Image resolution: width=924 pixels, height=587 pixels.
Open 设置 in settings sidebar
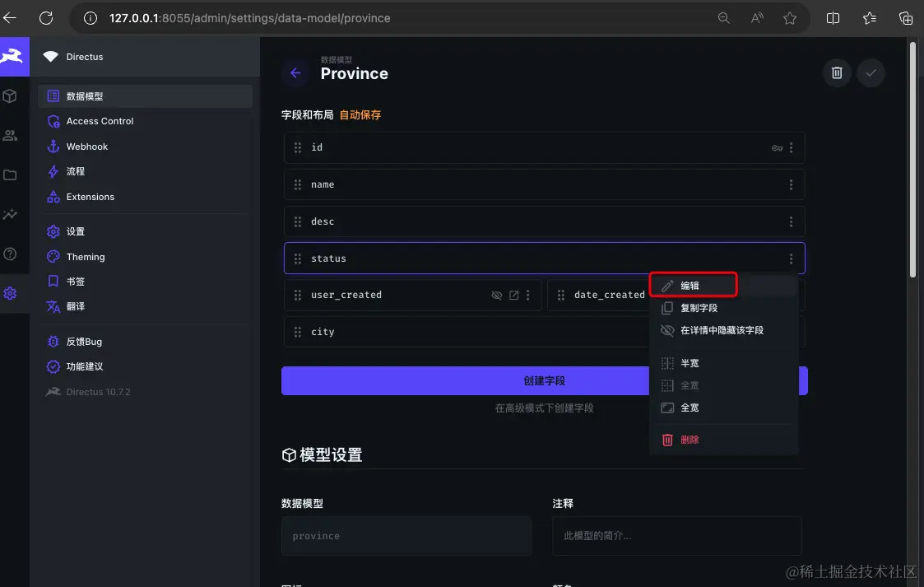pyautogui.click(x=146, y=231)
